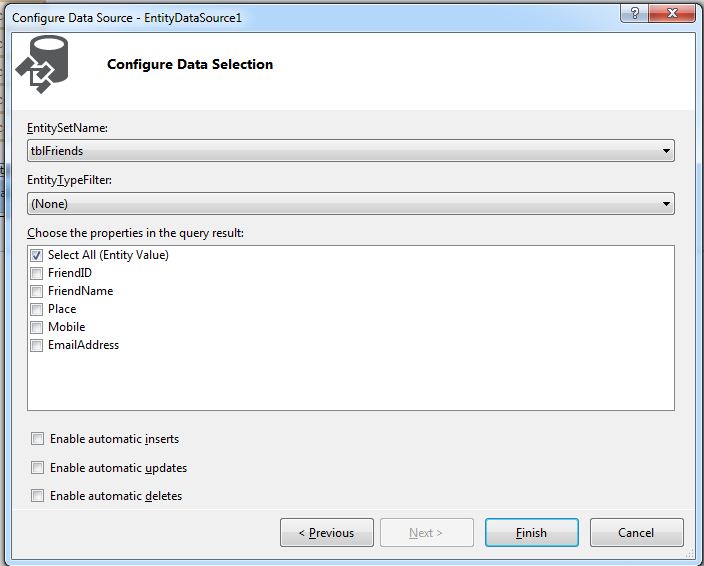Check the FriendID property checkbox
The image size is (704, 566).
(36, 273)
